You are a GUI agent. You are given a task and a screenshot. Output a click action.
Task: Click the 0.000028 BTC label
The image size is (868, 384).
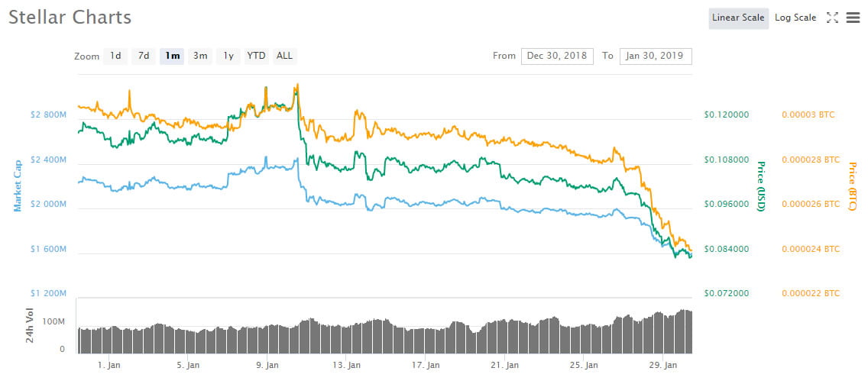pyautogui.click(x=811, y=160)
